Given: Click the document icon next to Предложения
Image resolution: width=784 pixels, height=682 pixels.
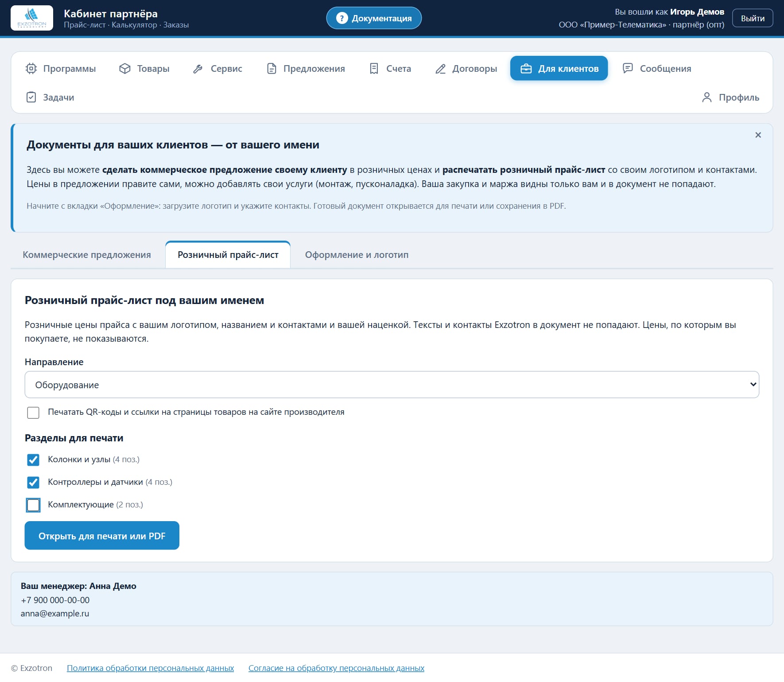Looking at the screenshot, I should (272, 69).
